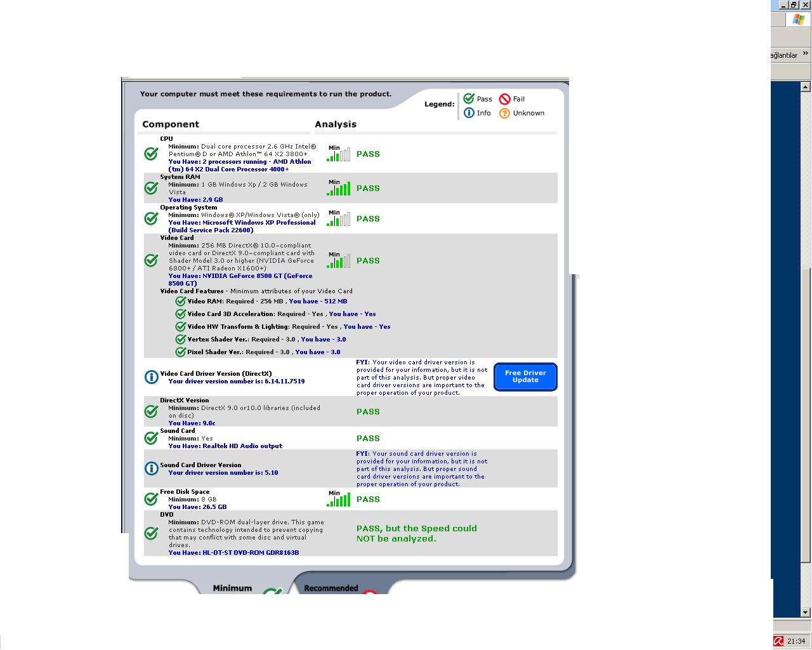Click the Free Disk Space pass checkmark icon
The image size is (812, 650).
click(x=151, y=499)
